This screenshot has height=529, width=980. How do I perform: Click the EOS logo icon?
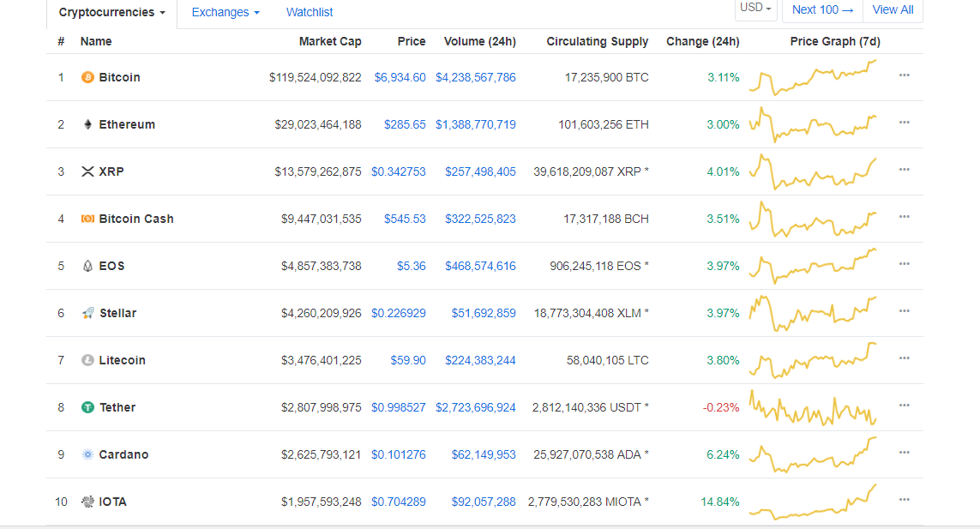pyautogui.click(x=87, y=266)
